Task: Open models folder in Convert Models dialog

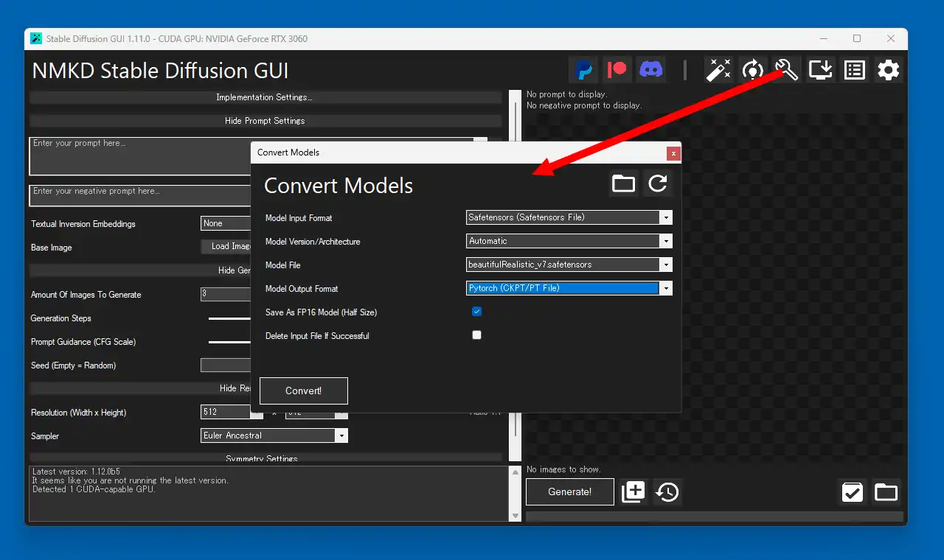Action: [624, 183]
